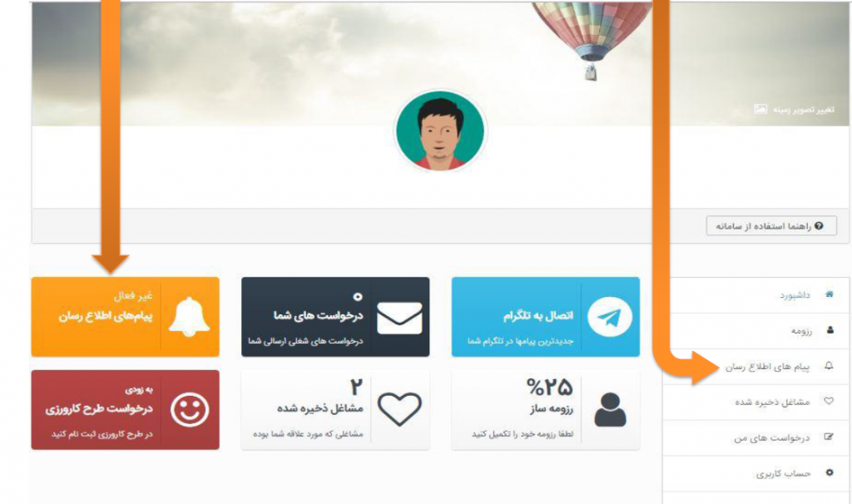Click the غیر فعال notification status label

[x=133, y=296]
